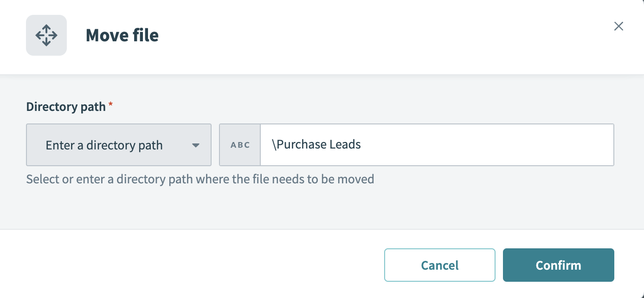644x298 pixels.
Task: Expand the directory path selection list
Action: [x=118, y=145]
